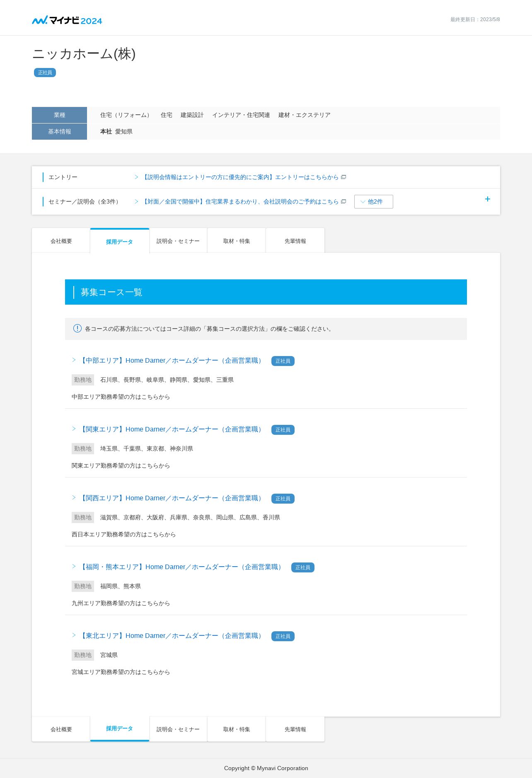This screenshot has height=778, width=532.
Task: Click the chevron before the 中部エリア course
Action: coord(74,360)
